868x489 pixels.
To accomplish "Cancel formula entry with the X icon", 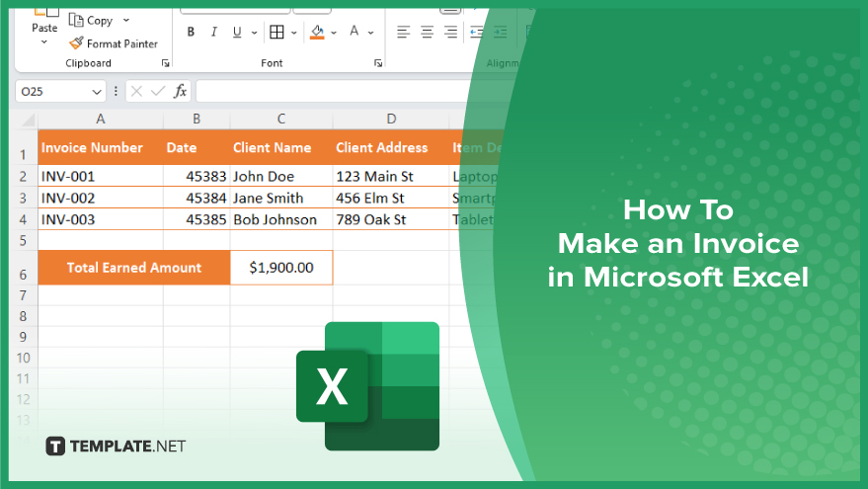I will point(136,91).
